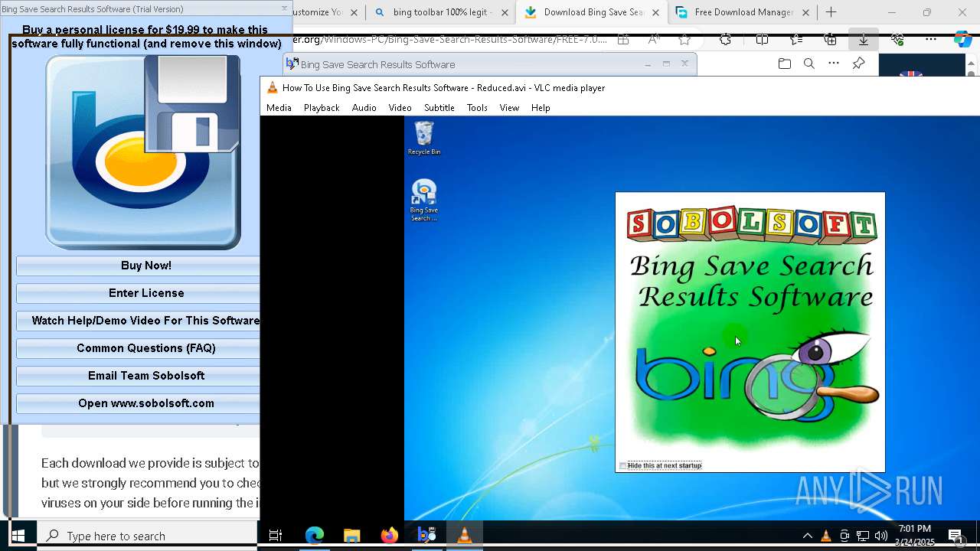This screenshot has width=980, height=551.
Task: Click the Bing Save Search desktop icon
Action: tap(424, 201)
